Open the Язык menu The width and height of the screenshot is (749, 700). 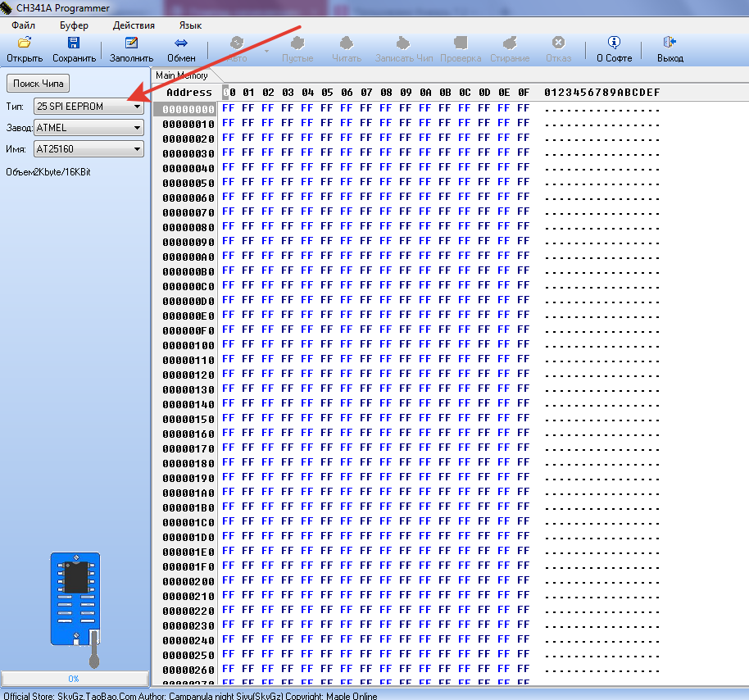coord(191,25)
